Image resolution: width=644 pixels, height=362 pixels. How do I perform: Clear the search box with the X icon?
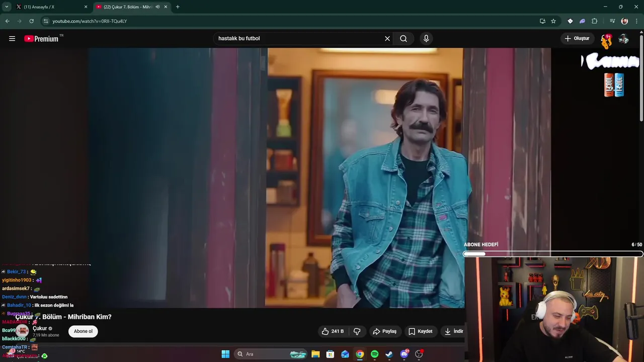387,39
